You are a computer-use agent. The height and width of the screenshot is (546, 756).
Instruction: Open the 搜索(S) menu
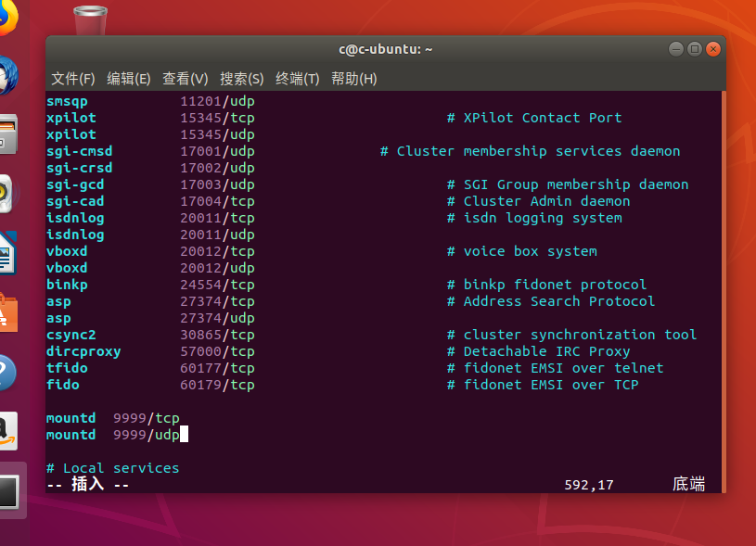(239, 79)
